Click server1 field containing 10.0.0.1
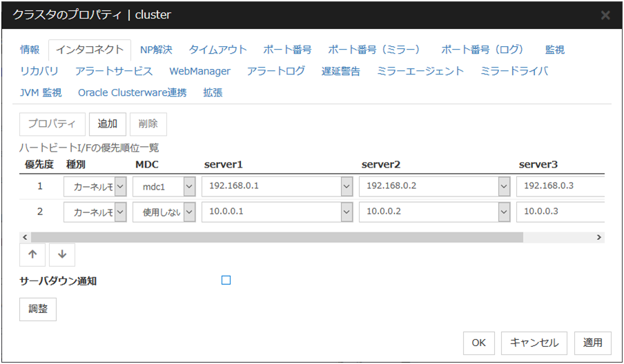Viewport: 624px width, 364px height. pos(271,212)
